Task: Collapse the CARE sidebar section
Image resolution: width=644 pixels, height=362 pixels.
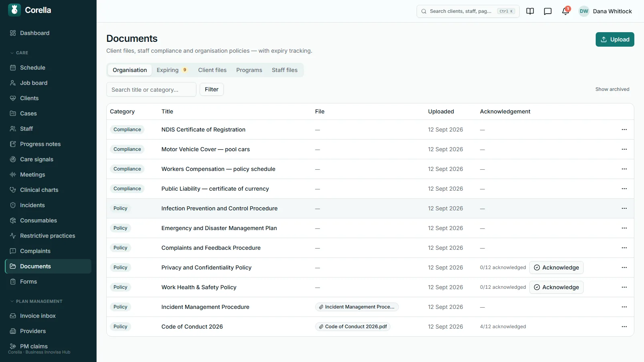Action: click(x=19, y=53)
